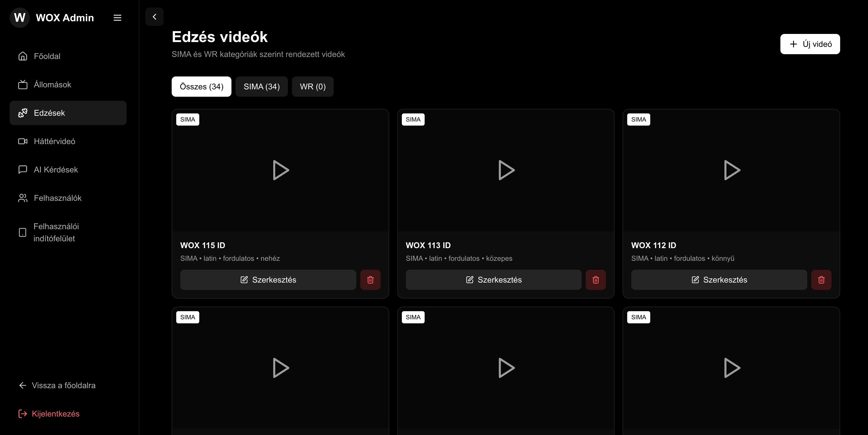Image resolution: width=868 pixels, height=435 pixels.
Task: Edit WOX 113 ID with Szerkesztés
Action: click(x=494, y=280)
